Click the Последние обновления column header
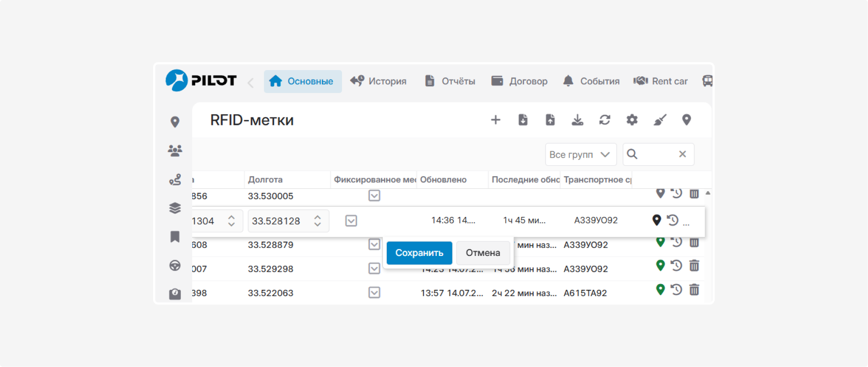Screen dimensions: 868x367 pyautogui.click(x=525, y=180)
